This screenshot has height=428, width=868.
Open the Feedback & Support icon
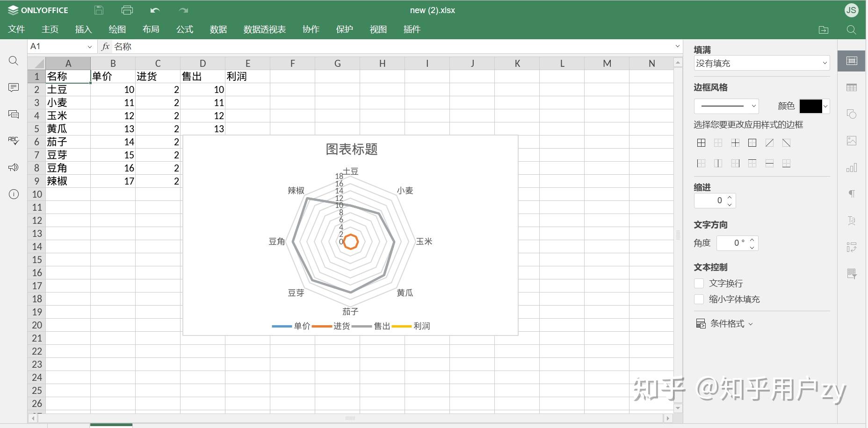13,167
